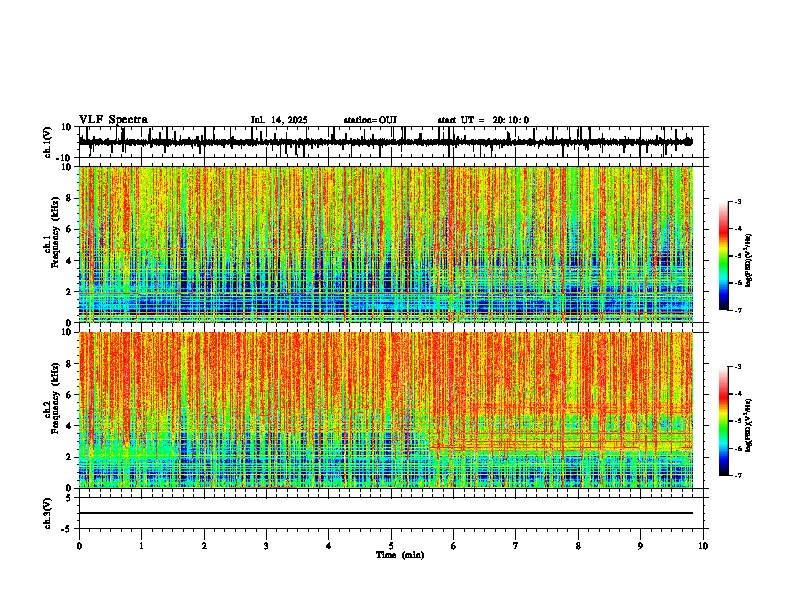Click the -7 tick on ch.2 colorbar
The image size is (792, 612).
[x=738, y=475]
